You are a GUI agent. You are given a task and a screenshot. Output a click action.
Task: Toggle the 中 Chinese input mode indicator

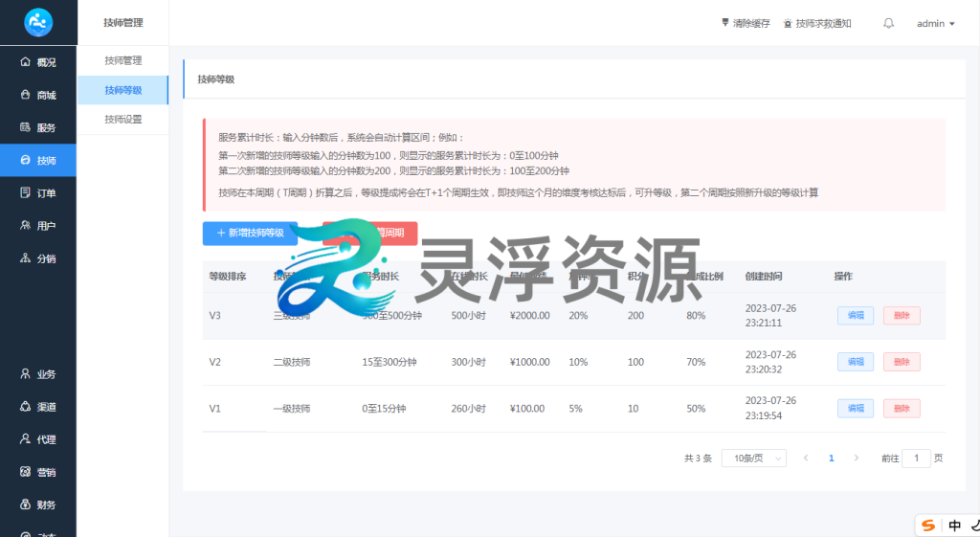[x=954, y=526]
